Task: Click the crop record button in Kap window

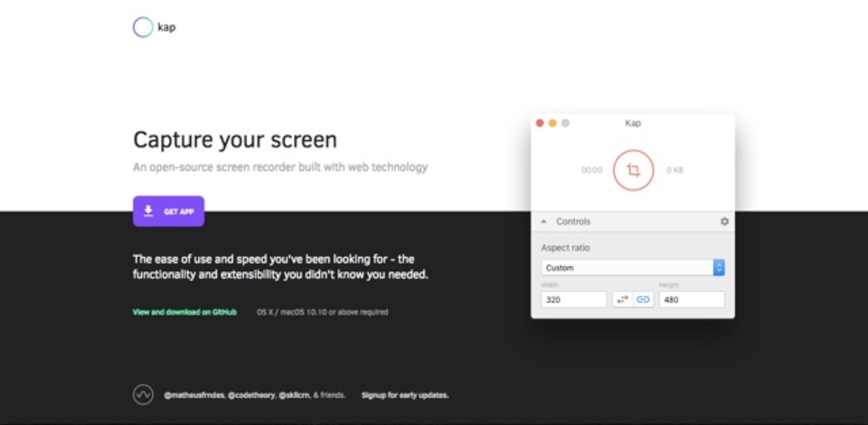Action: coord(633,170)
